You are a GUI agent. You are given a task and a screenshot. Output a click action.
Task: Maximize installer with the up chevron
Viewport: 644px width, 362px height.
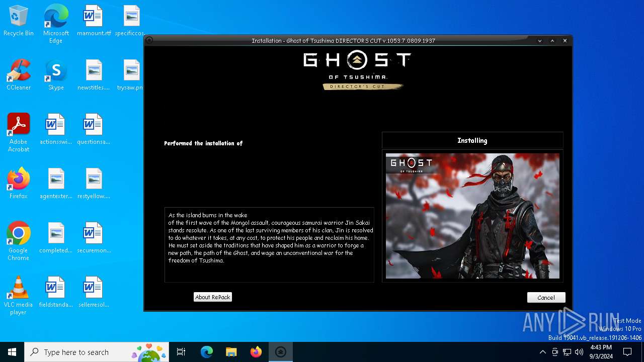click(552, 41)
